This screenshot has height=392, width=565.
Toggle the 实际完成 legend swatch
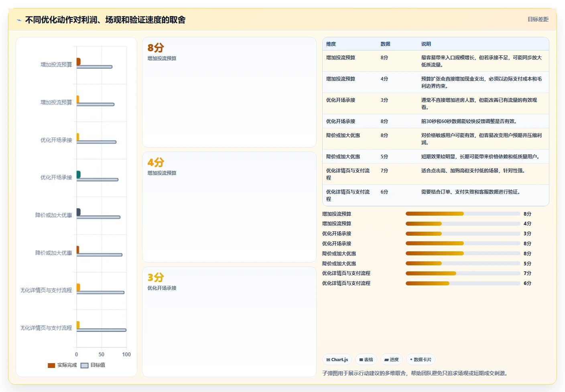[51, 365]
